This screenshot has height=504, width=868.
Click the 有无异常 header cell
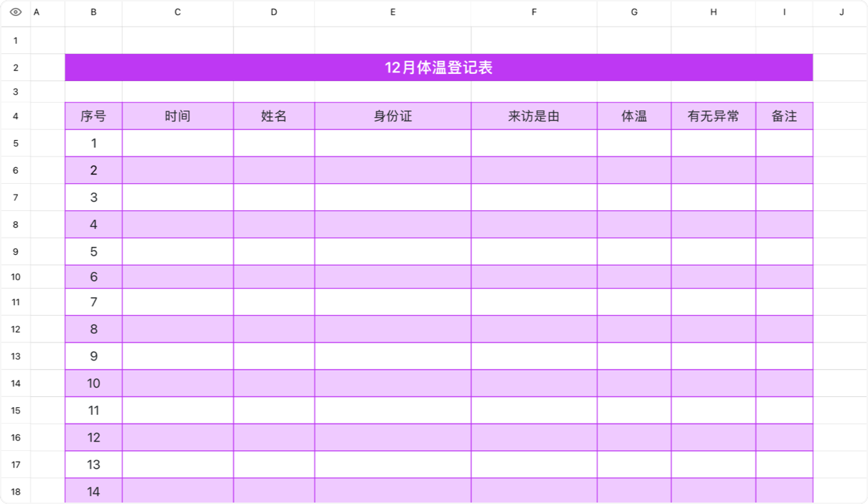point(714,116)
